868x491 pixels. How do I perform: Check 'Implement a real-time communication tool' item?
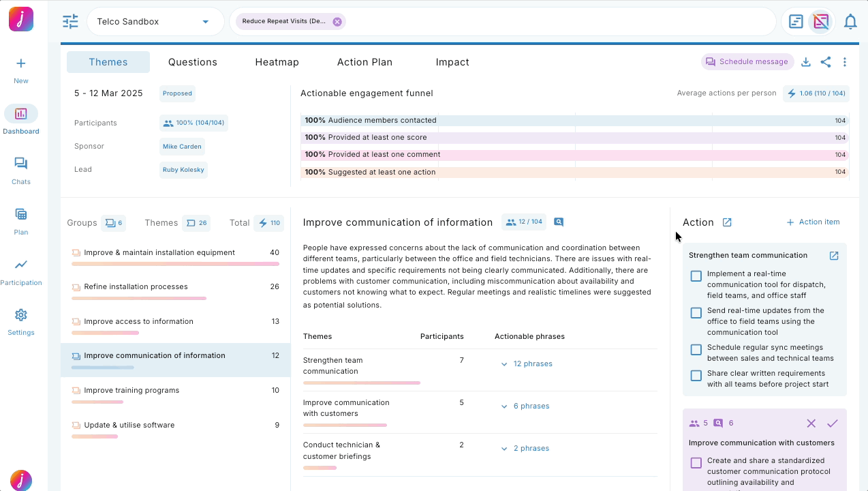[696, 276]
